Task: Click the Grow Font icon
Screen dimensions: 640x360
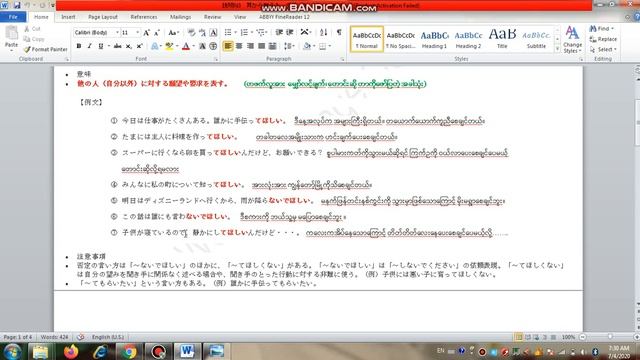Action: [147, 33]
